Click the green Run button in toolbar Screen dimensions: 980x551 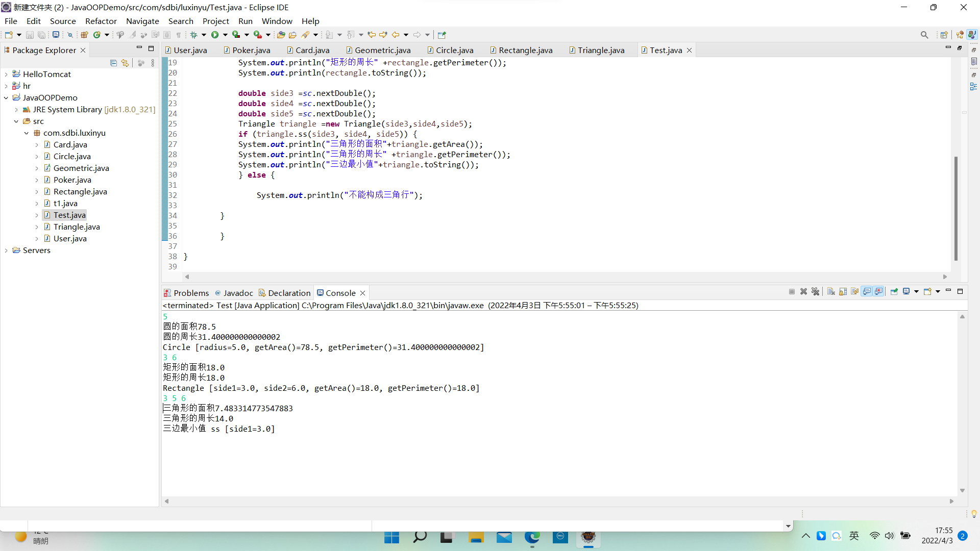[215, 35]
